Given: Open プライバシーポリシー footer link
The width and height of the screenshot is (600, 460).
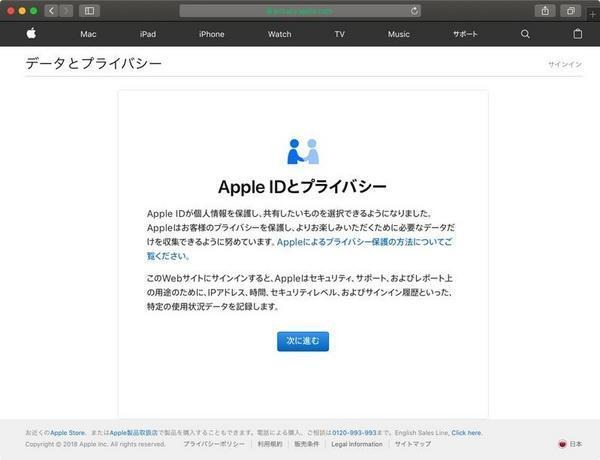Looking at the screenshot, I should [214, 444].
